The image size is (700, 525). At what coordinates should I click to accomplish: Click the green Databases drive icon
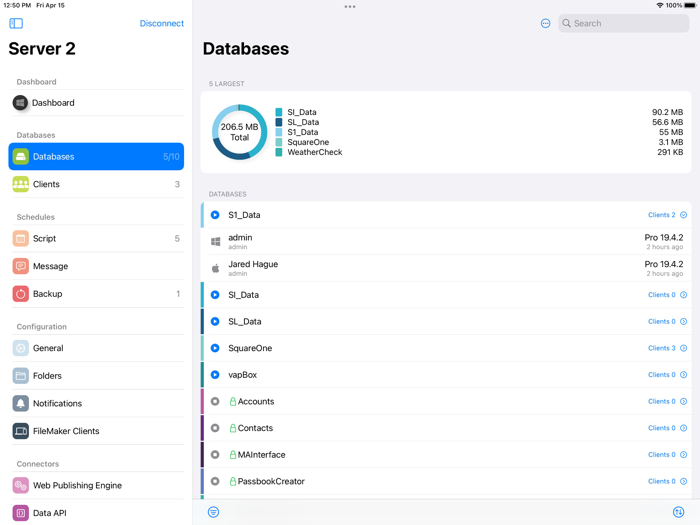21,156
